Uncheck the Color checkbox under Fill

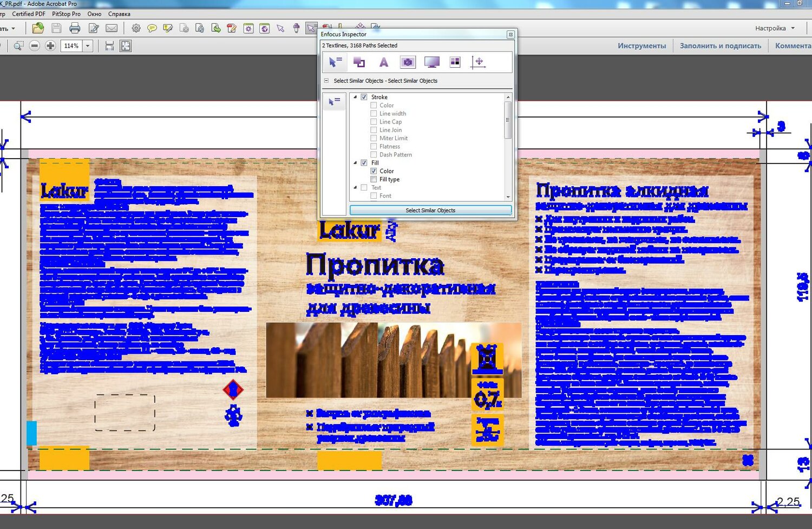tap(374, 171)
